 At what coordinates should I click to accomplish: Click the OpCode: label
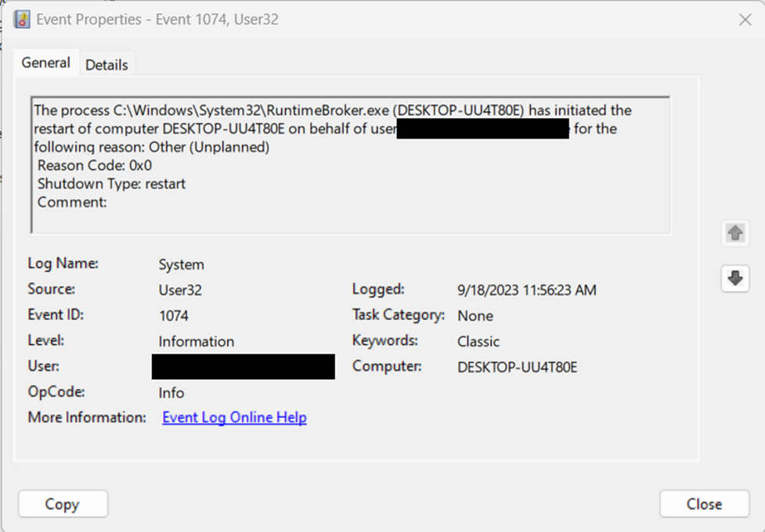56,391
